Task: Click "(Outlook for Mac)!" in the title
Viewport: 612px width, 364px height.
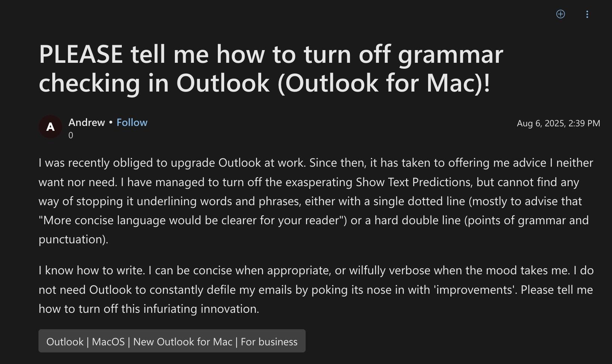Action: click(x=383, y=83)
